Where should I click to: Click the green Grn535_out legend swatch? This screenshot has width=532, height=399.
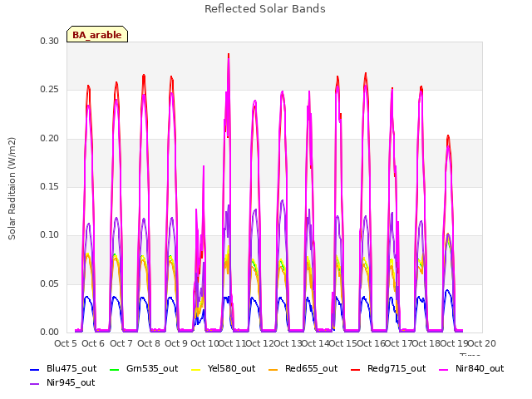[x=115, y=369]
